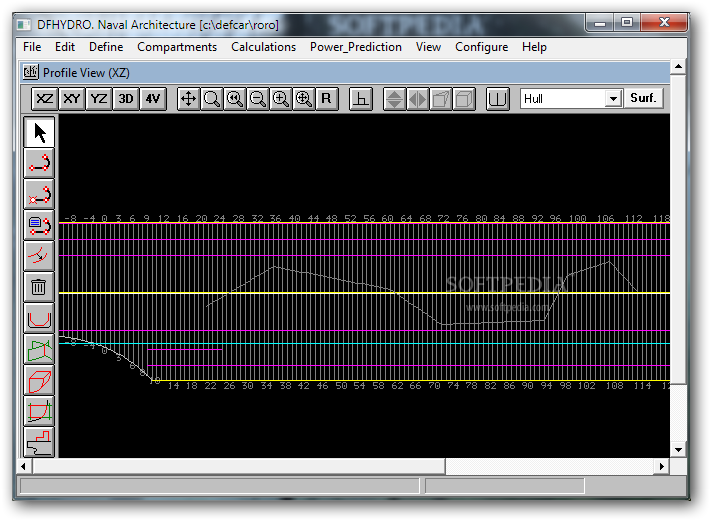Select the delete curve point tool
Screen dimensions: 711x521
(39, 194)
